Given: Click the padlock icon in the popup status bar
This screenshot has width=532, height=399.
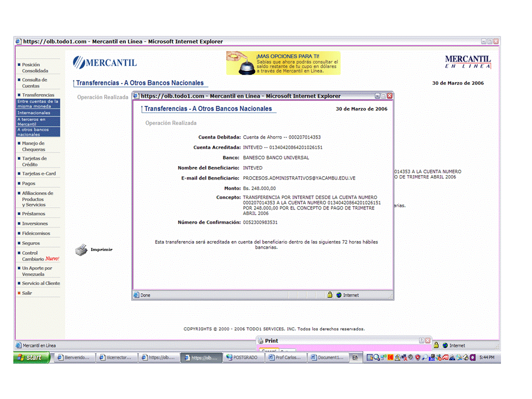Looking at the screenshot, I should pos(330,295).
